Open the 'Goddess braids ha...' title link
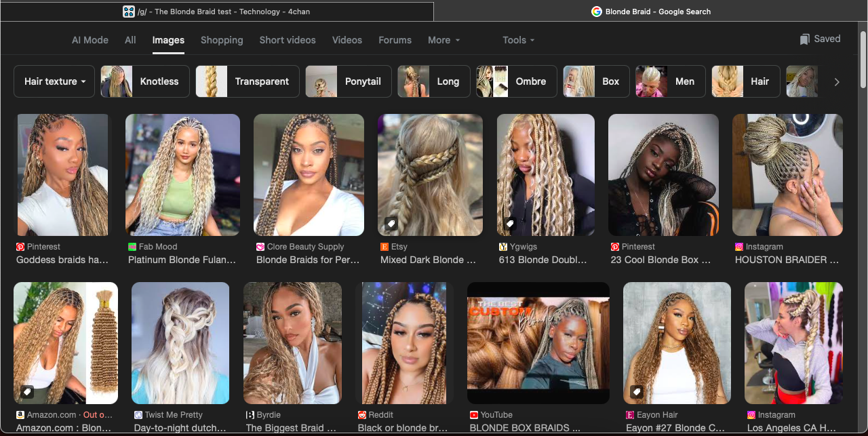Viewport: 868px width, 436px height. [62, 260]
